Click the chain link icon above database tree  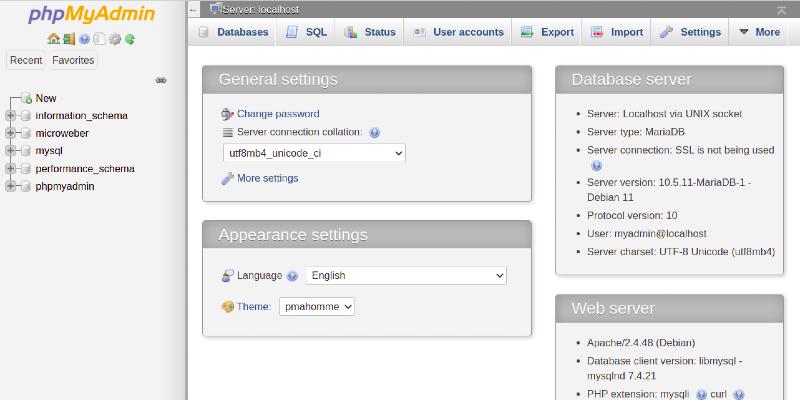(x=161, y=80)
